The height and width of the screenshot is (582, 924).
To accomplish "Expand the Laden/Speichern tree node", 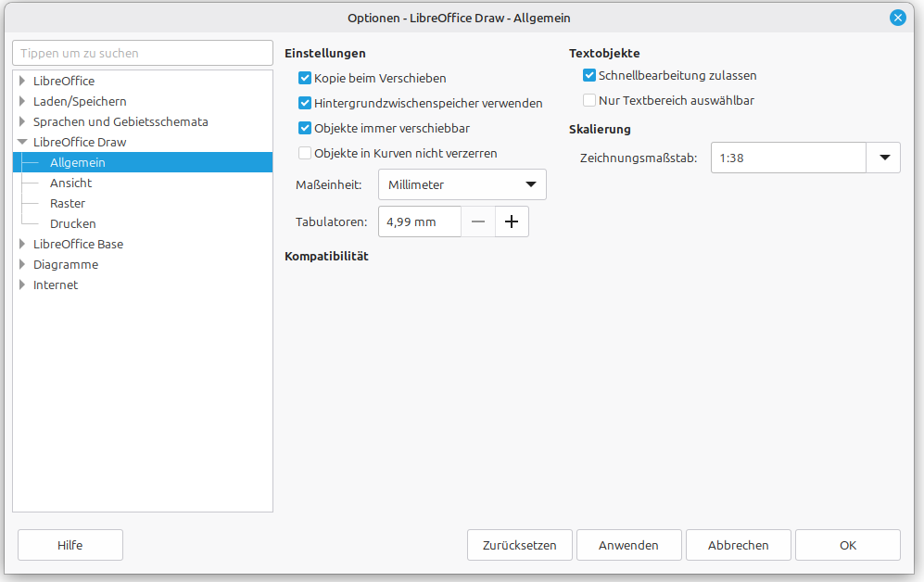I will click(x=22, y=101).
